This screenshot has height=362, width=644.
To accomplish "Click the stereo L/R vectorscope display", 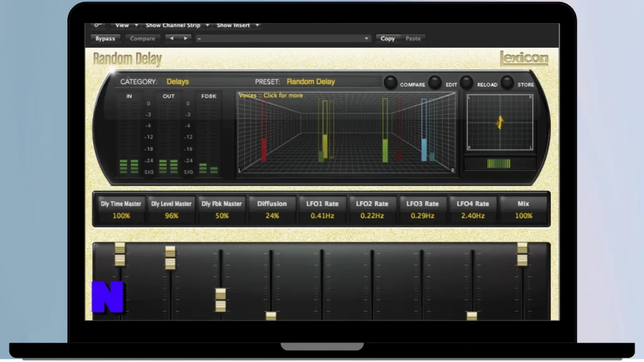I will (x=499, y=123).
